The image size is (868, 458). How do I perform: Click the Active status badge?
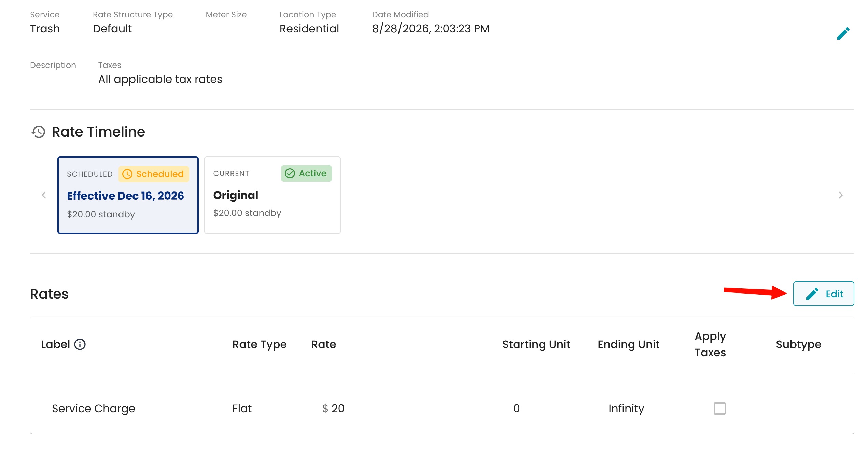coord(306,173)
